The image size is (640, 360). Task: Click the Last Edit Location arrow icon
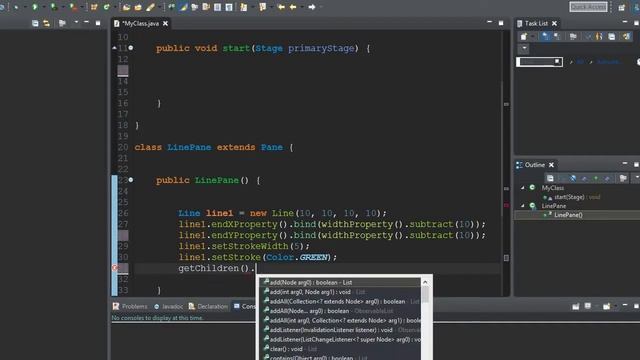tap(281, 7)
